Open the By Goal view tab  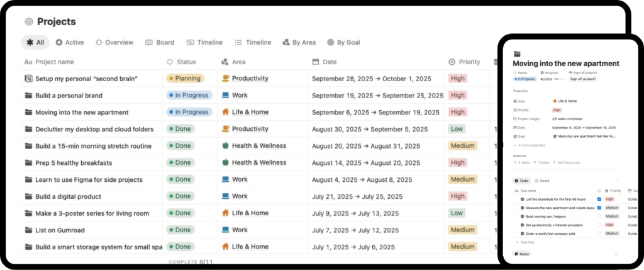(343, 42)
